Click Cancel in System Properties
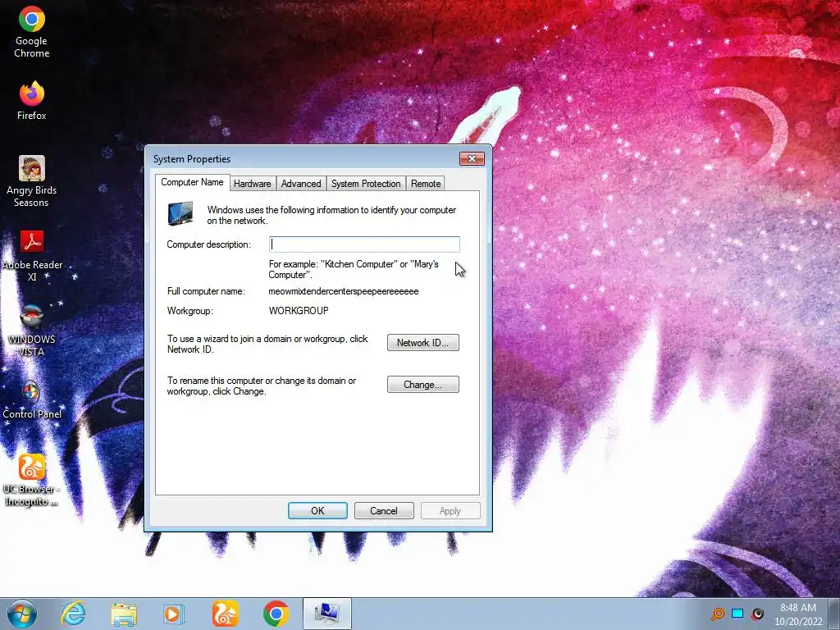The image size is (840, 630). [384, 511]
